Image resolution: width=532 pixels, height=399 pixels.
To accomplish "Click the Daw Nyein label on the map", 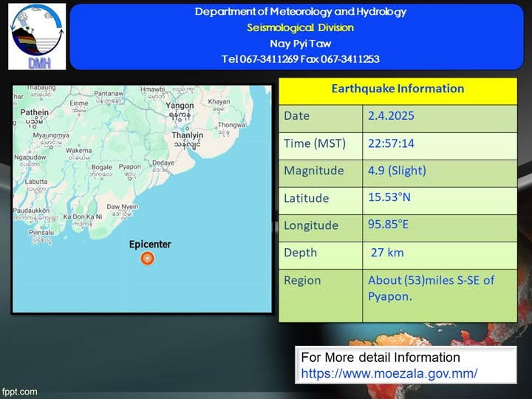I will (123, 206).
